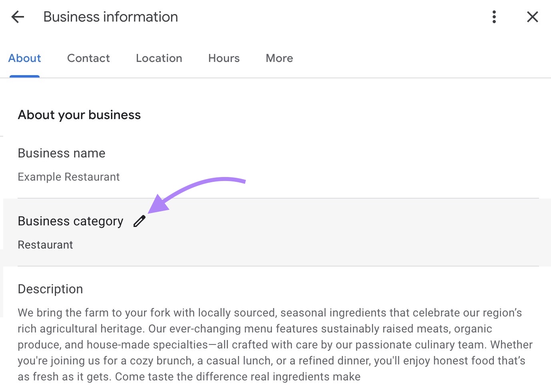Open the Description section for editing
Image resolution: width=551 pixels, height=392 pixels.
[50, 289]
